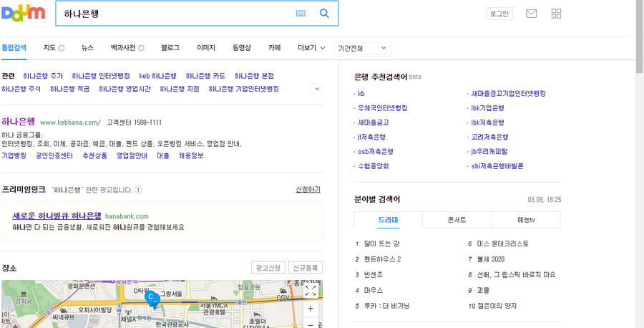Switch to the 동영상 tab

tap(242, 48)
